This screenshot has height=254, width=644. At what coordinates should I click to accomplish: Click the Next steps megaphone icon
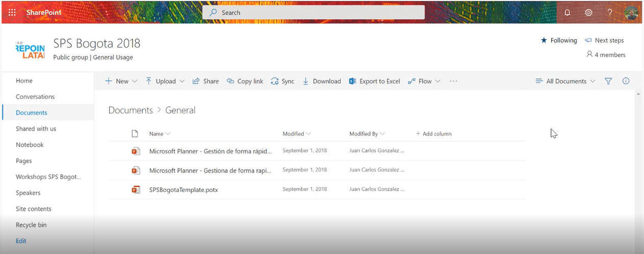(588, 40)
